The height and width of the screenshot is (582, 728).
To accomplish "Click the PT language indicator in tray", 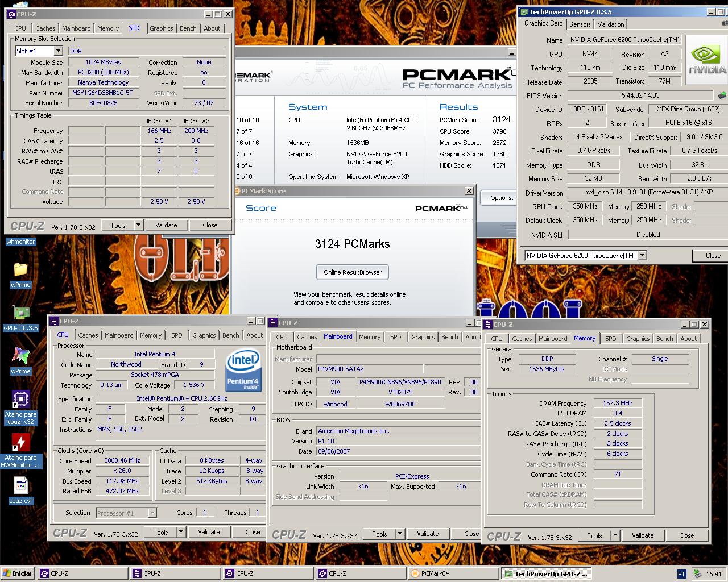I will [x=681, y=573].
